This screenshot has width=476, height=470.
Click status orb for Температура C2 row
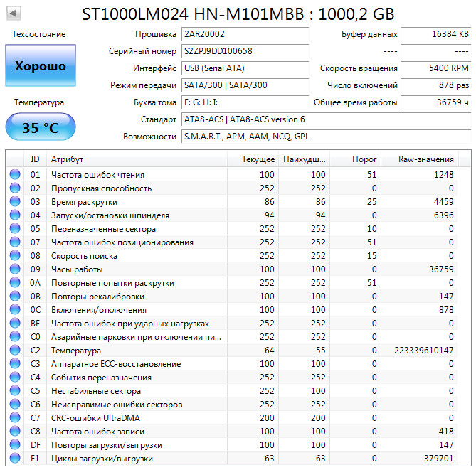(15, 350)
